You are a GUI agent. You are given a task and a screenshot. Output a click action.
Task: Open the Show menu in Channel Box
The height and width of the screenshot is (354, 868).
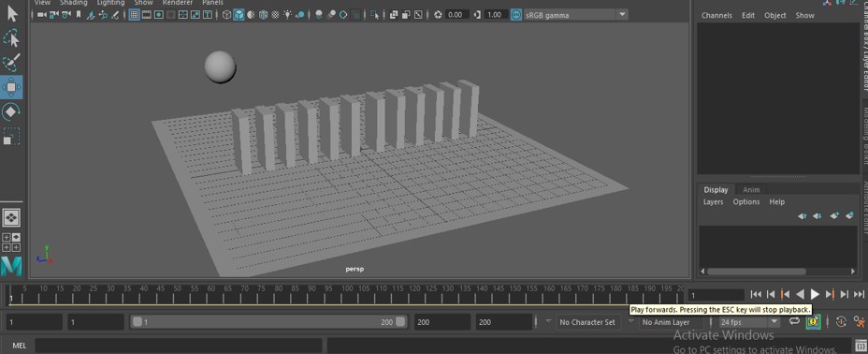pos(805,16)
